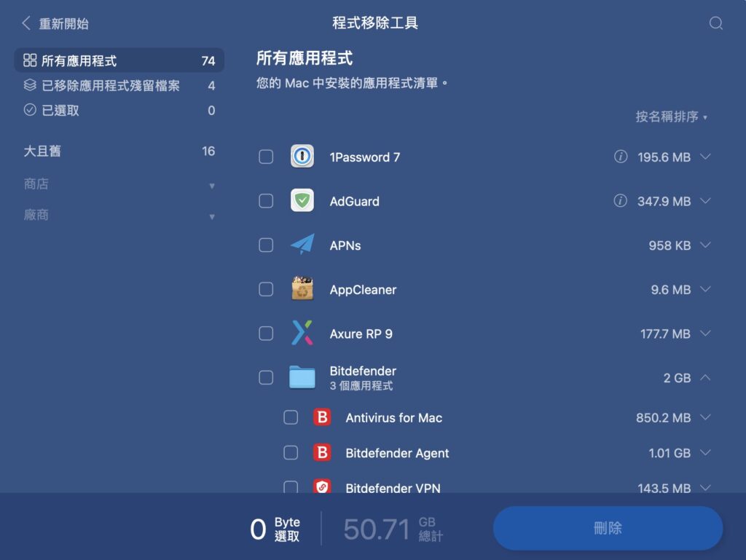Click the Antivirus for Mac icon
746x560 pixels.
pos(322,417)
